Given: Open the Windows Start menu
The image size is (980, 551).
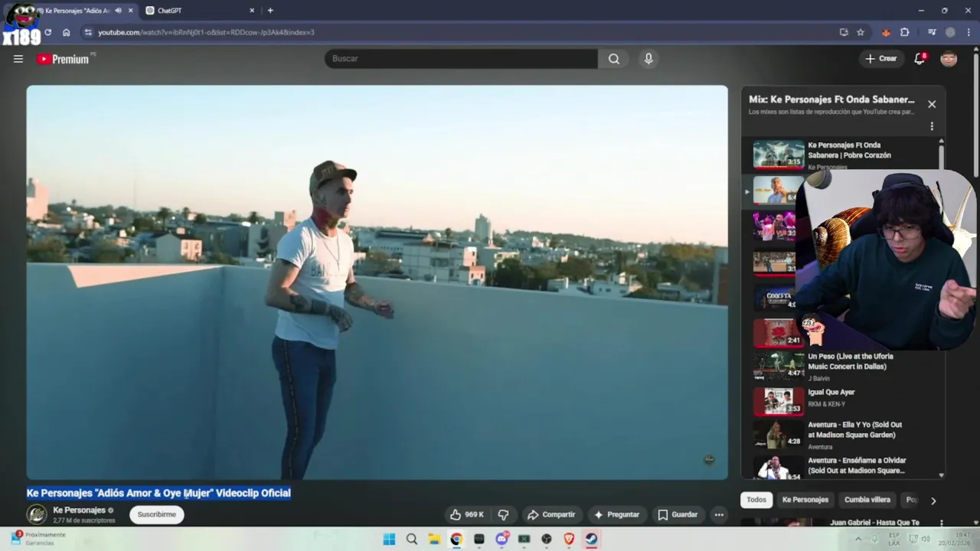Looking at the screenshot, I should (x=389, y=540).
